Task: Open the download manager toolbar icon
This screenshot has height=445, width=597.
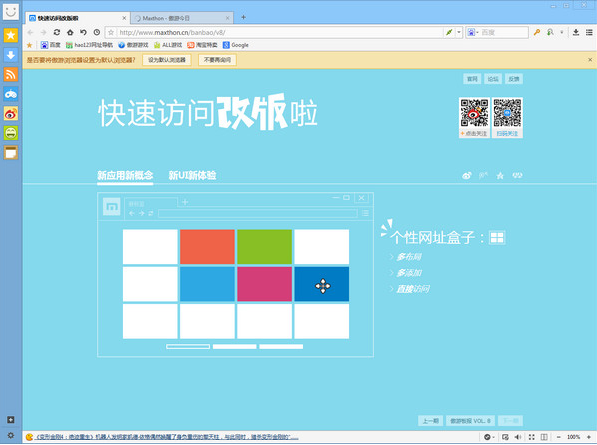Action: [576, 32]
